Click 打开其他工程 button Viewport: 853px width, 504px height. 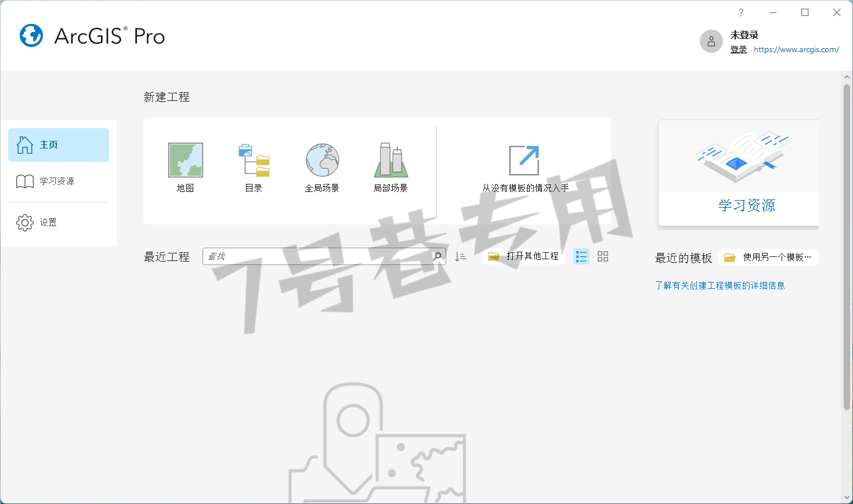point(523,256)
